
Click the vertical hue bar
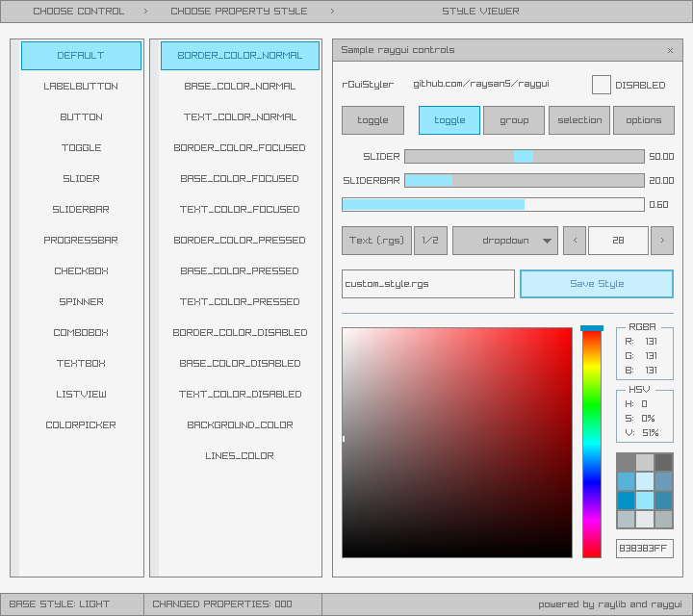[x=591, y=443]
